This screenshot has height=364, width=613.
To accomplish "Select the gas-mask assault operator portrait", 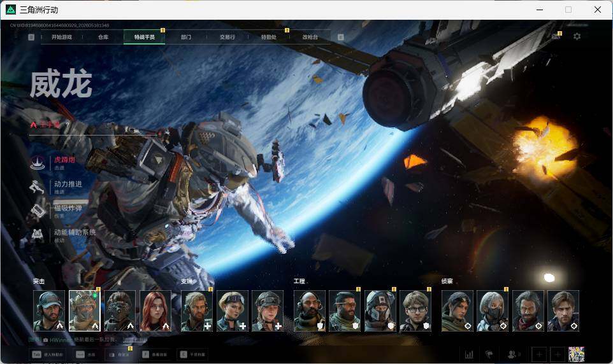I will (120, 311).
